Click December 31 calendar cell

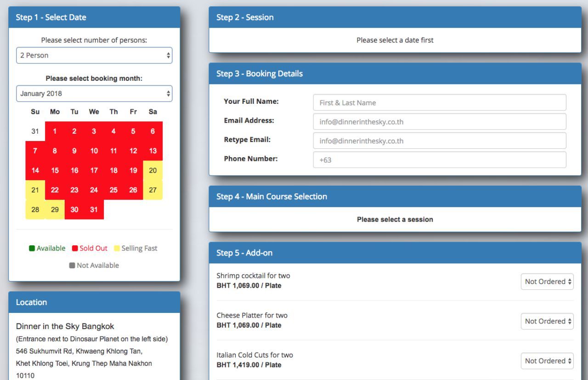pos(35,131)
